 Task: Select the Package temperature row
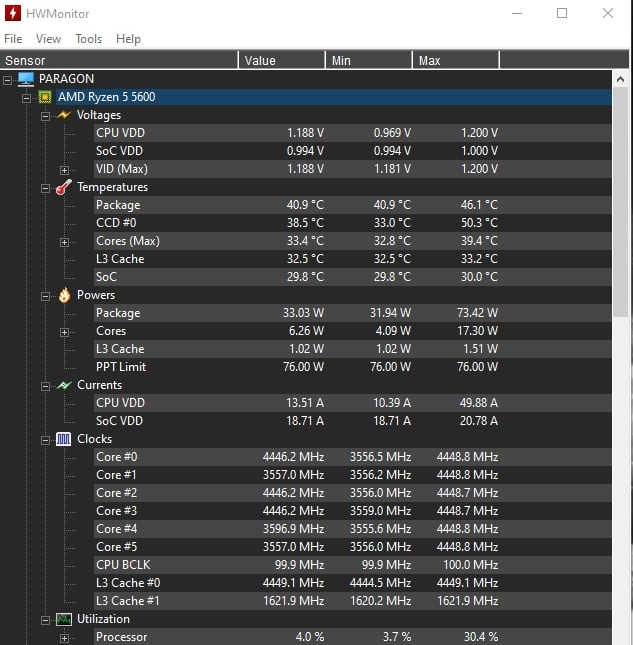click(x=352, y=205)
